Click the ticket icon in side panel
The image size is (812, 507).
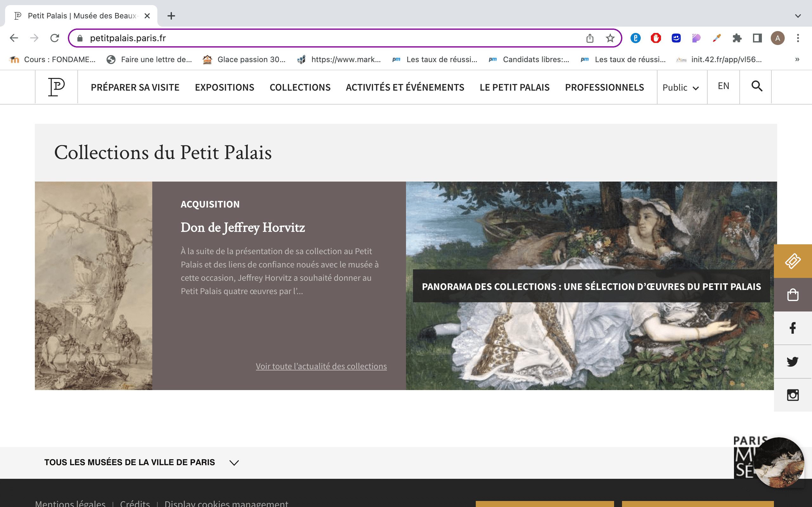(x=793, y=261)
